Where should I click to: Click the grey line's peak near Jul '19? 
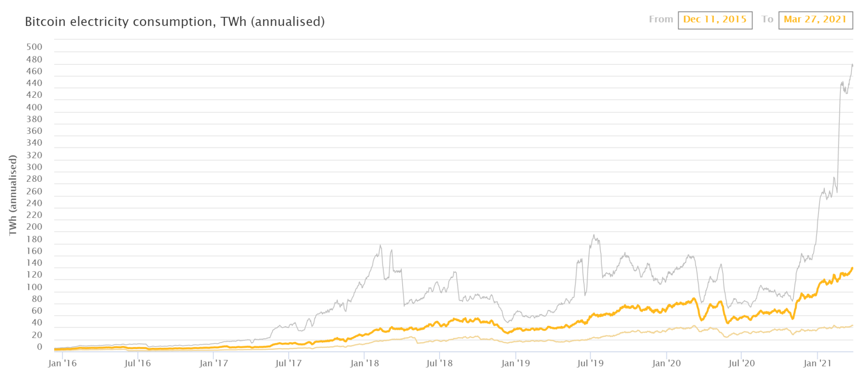point(594,235)
